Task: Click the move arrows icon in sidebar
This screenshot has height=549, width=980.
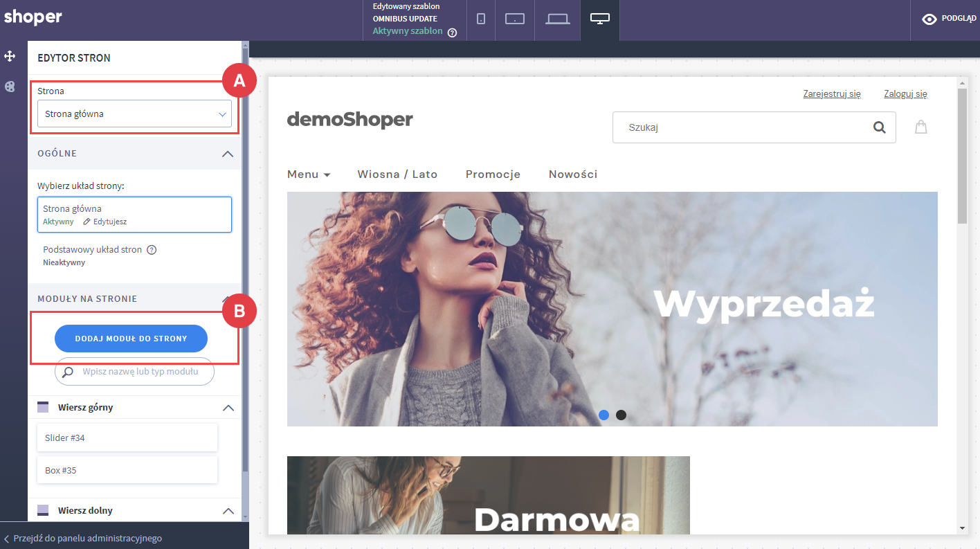Action: tap(10, 56)
